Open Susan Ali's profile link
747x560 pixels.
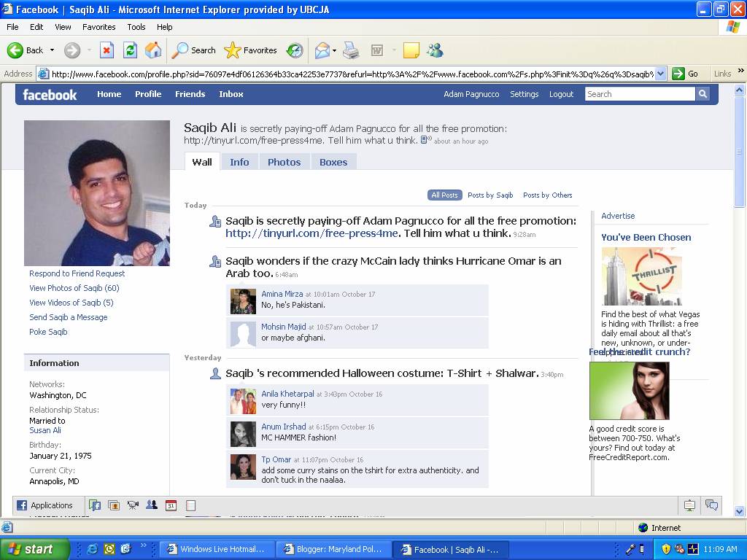tap(45, 430)
